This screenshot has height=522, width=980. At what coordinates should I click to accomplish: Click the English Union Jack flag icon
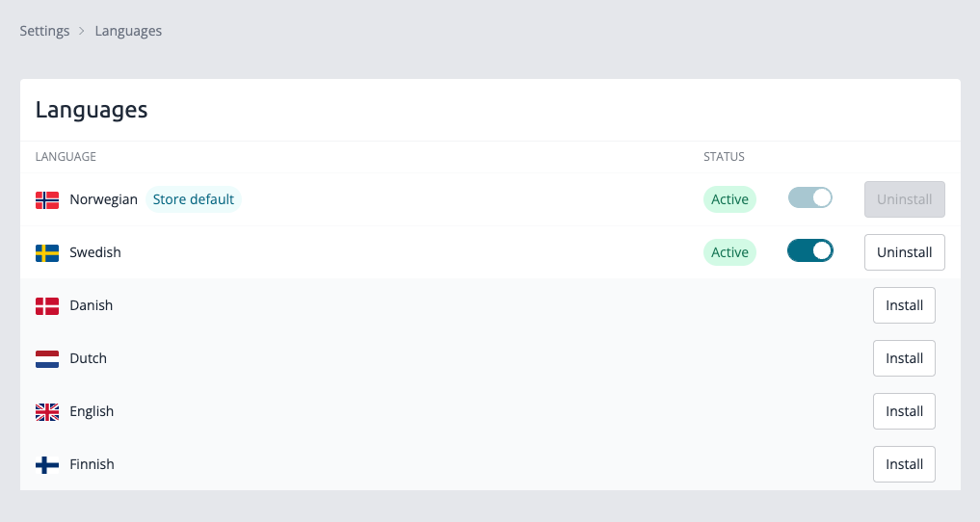coord(47,412)
